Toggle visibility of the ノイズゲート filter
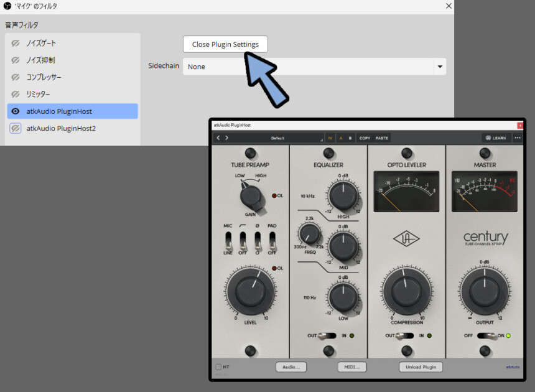 [x=16, y=44]
